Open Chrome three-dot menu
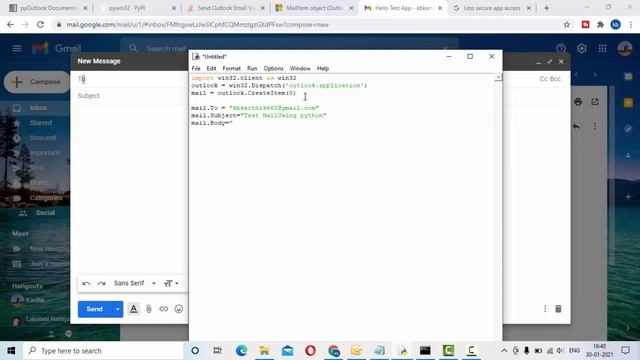 (x=630, y=24)
